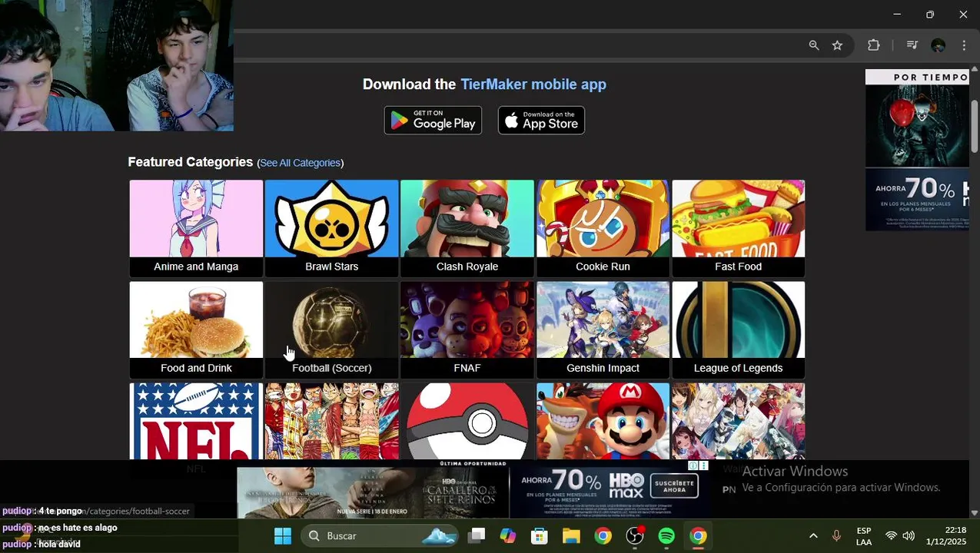Open the League of Legends category

tap(738, 329)
